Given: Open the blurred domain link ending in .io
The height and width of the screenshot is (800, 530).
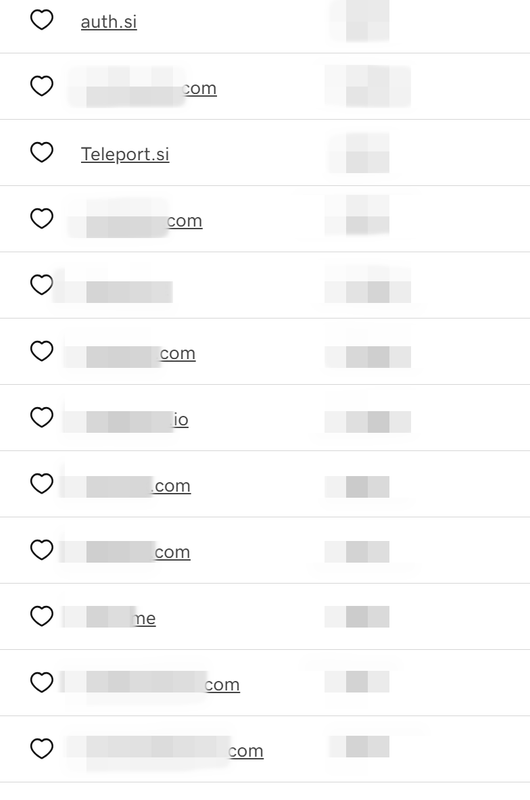Looking at the screenshot, I should click(x=126, y=419).
